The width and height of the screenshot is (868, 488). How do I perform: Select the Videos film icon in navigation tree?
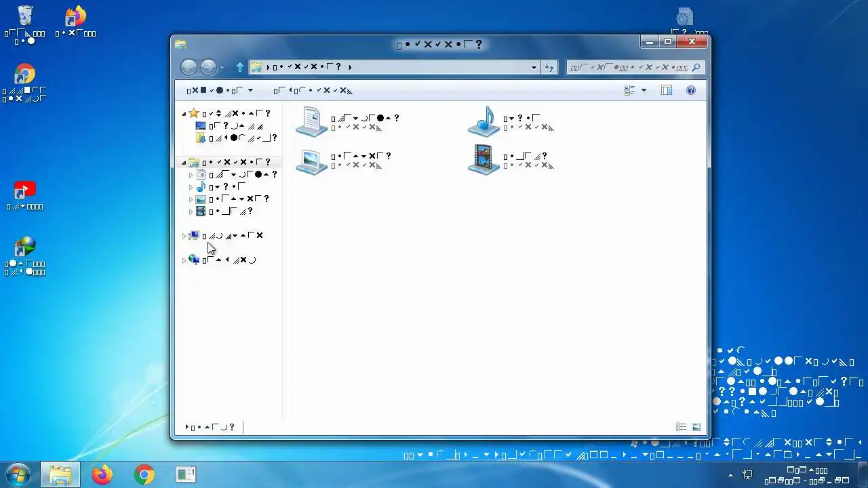[x=201, y=211]
